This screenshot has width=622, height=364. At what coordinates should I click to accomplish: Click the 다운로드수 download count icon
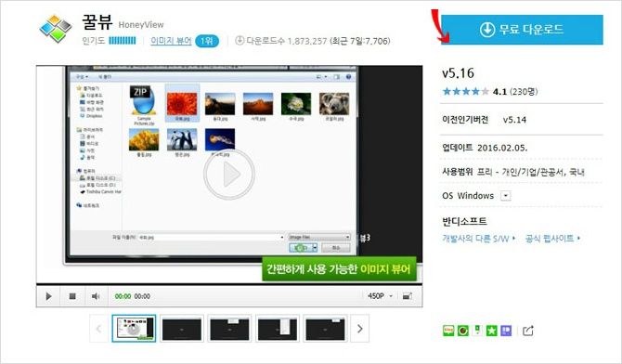pyautogui.click(x=240, y=40)
